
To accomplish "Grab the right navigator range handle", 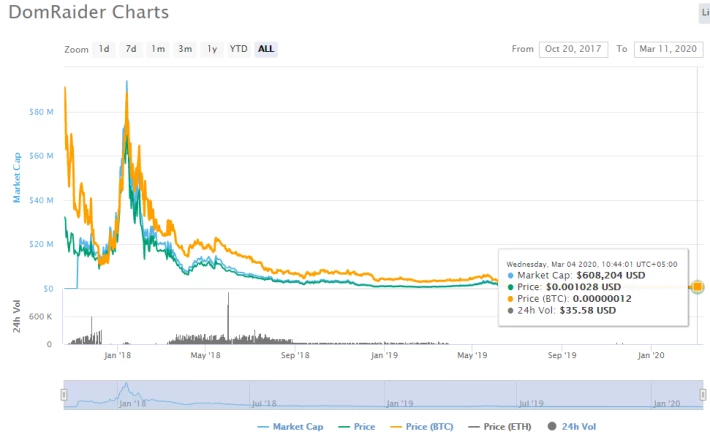I will click(703, 395).
